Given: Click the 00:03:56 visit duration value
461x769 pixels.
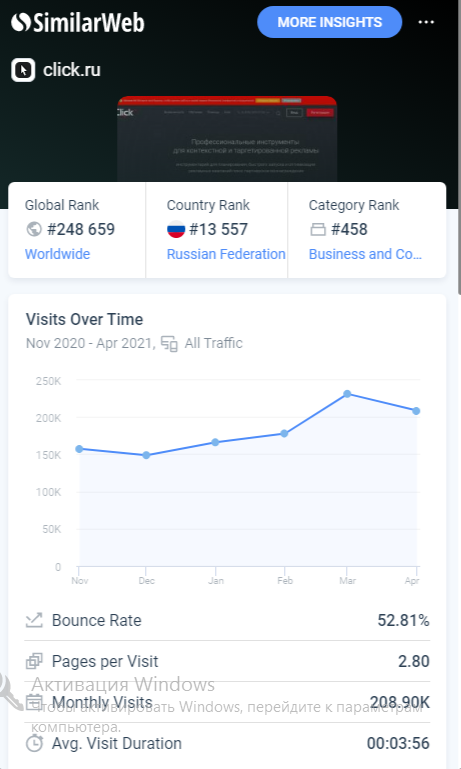Looking at the screenshot, I should click(398, 743).
